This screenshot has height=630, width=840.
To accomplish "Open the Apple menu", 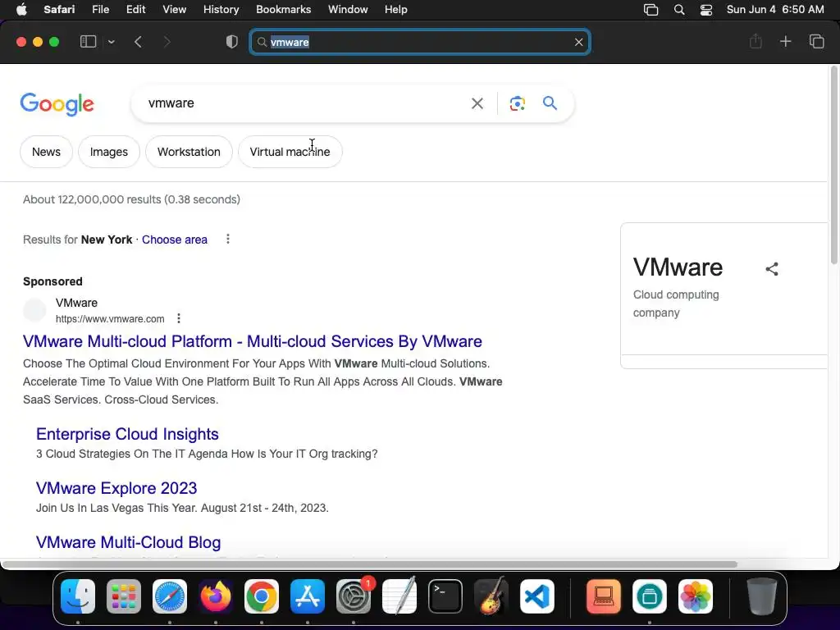I will tap(21, 10).
